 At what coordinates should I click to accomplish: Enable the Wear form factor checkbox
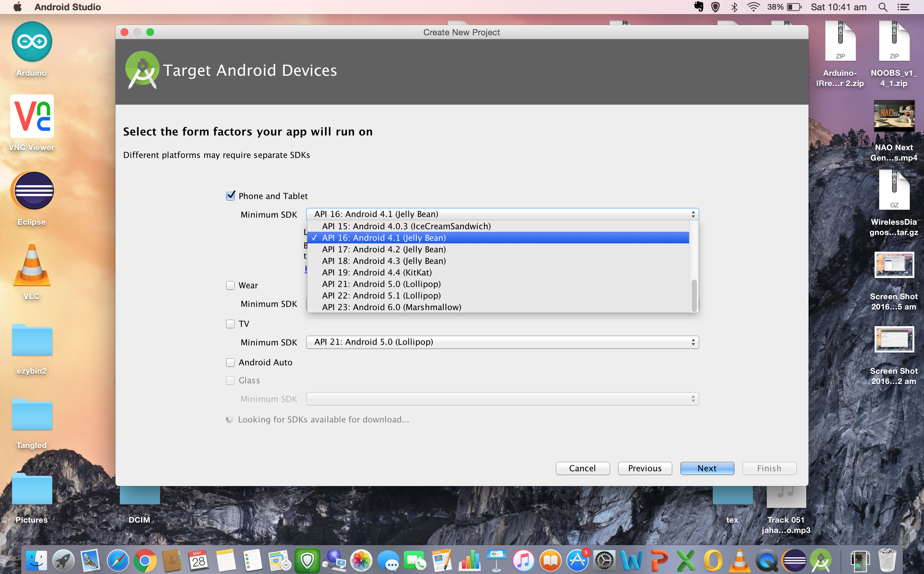[x=230, y=285]
